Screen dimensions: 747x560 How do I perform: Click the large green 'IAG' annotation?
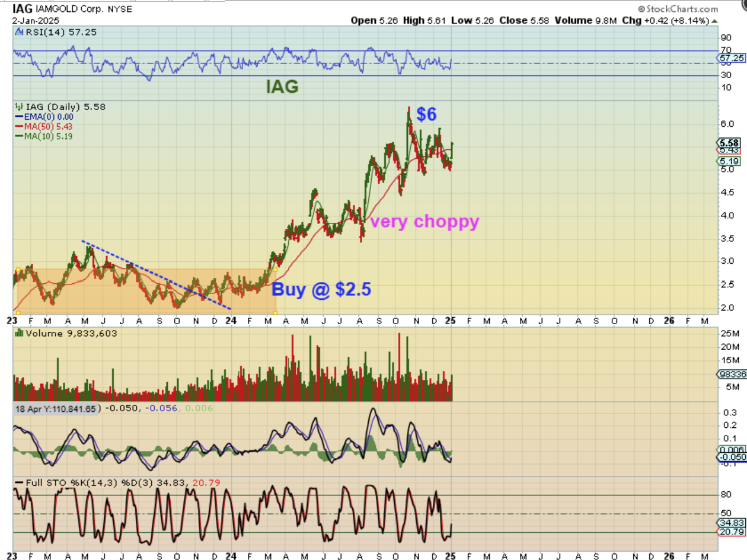[282, 88]
